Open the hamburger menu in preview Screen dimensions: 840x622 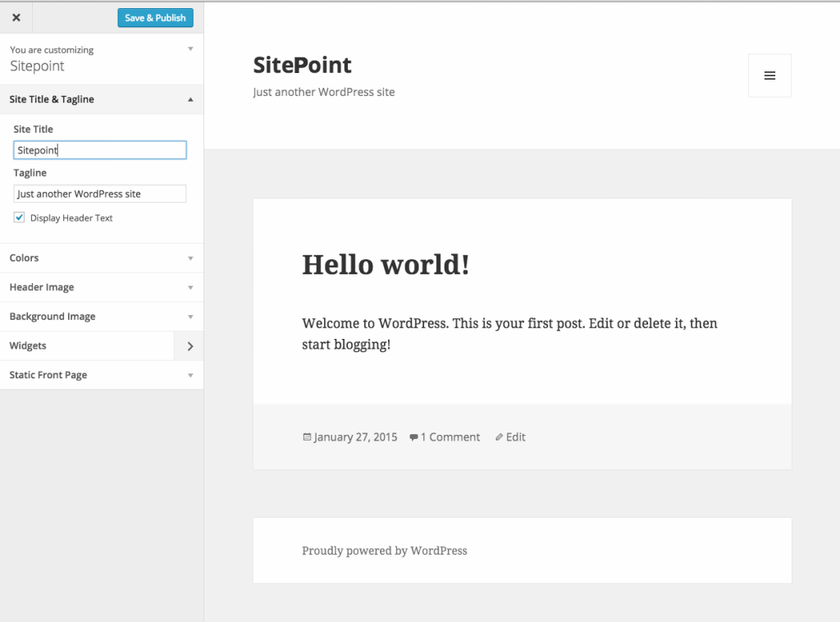click(769, 75)
